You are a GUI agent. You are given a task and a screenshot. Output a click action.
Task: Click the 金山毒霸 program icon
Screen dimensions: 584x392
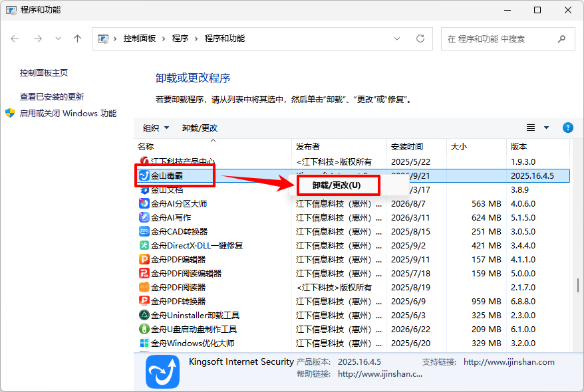pyautogui.click(x=144, y=175)
